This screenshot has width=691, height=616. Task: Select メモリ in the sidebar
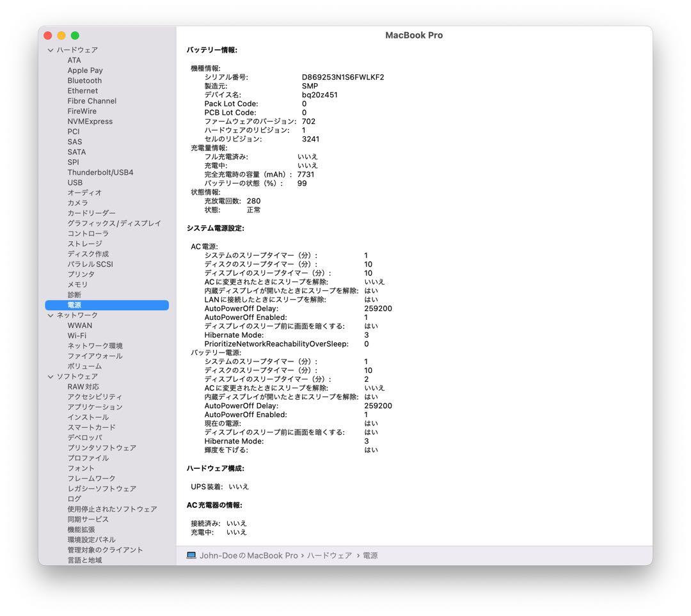[76, 284]
